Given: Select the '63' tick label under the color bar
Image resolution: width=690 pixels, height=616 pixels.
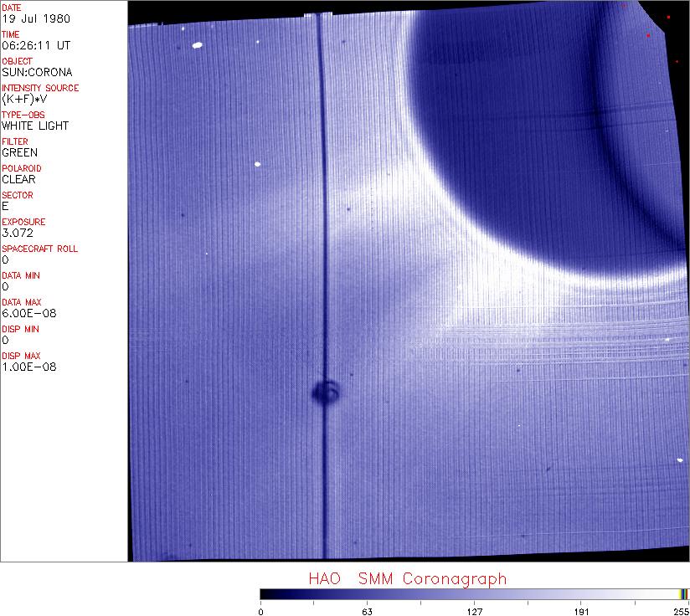Looking at the screenshot, I should 367,610.
